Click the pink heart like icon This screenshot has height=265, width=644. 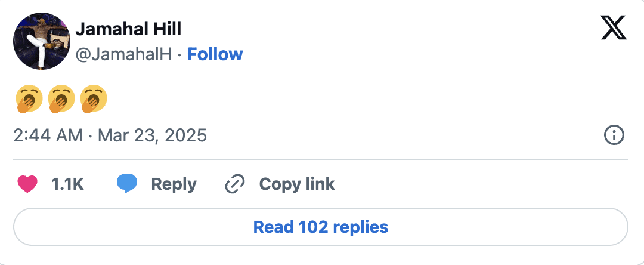pyautogui.click(x=27, y=184)
